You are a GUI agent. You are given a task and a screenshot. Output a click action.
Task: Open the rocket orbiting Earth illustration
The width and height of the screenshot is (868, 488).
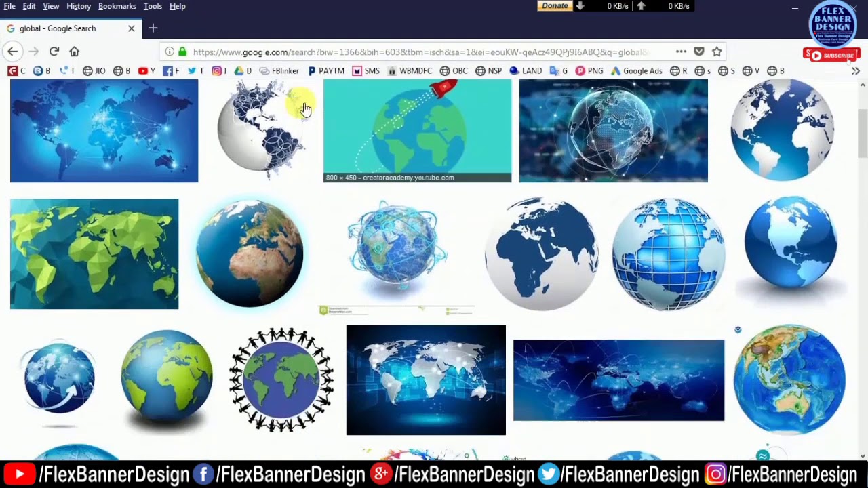point(417,126)
